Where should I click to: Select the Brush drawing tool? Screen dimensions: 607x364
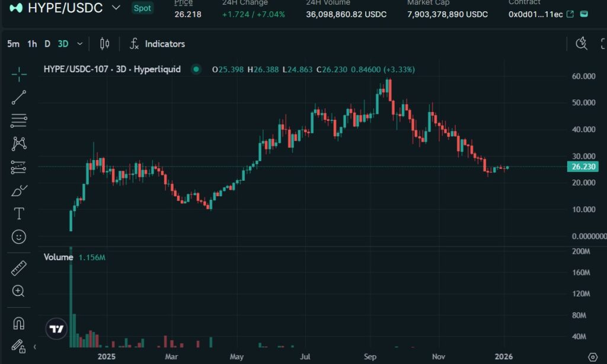tap(18, 190)
